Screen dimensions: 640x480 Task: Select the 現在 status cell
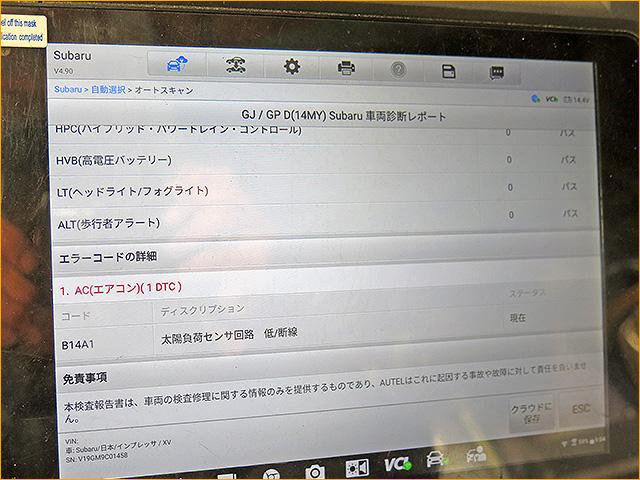(x=518, y=318)
